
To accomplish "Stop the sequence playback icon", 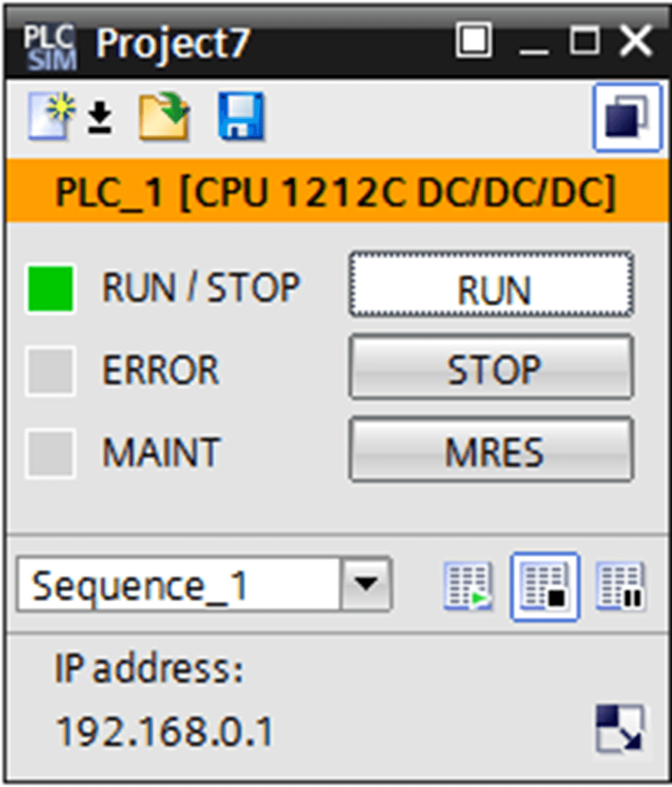I will [545, 586].
